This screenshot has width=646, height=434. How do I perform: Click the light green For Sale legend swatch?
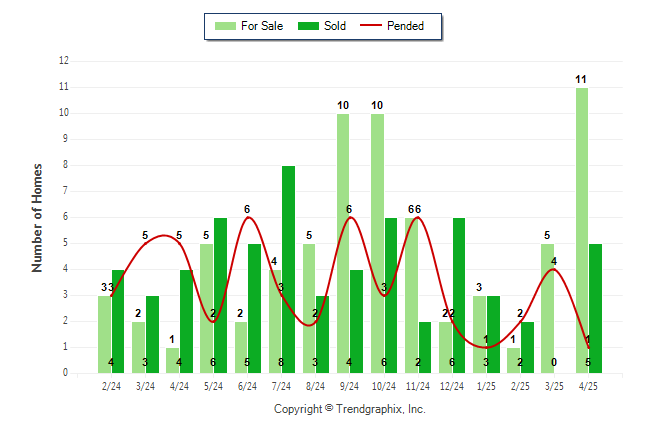pyautogui.click(x=225, y=26)
